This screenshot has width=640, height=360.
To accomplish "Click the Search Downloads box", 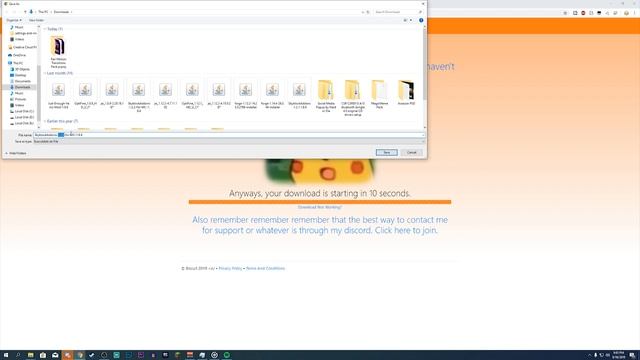I will coord(398,12).
